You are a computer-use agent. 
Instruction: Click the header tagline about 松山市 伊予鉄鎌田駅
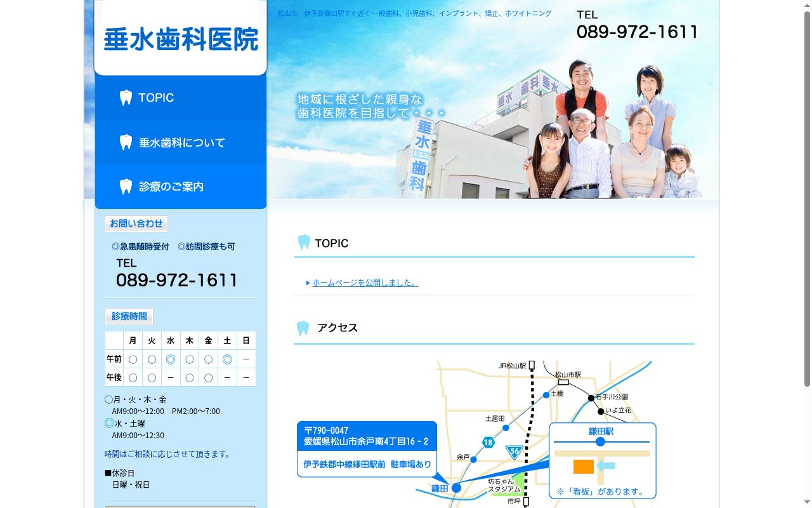point(415,13)
